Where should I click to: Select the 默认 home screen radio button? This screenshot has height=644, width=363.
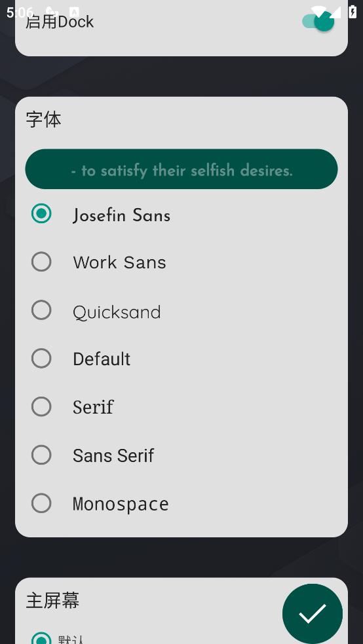click(x=41, y=638)
